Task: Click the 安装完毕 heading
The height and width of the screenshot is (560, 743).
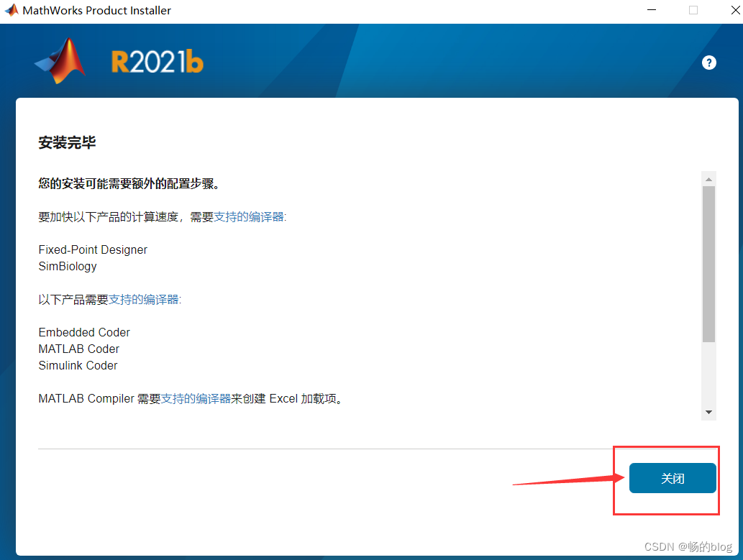Action: point(67,143)
